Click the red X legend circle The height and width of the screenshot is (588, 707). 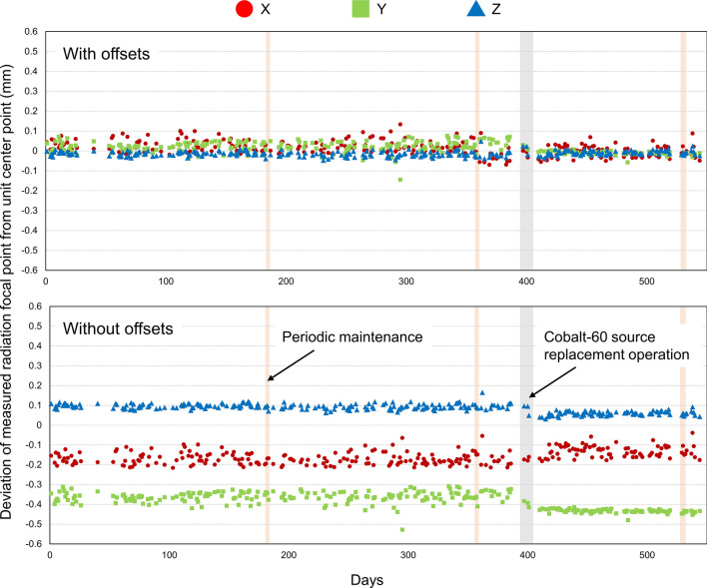245,9
